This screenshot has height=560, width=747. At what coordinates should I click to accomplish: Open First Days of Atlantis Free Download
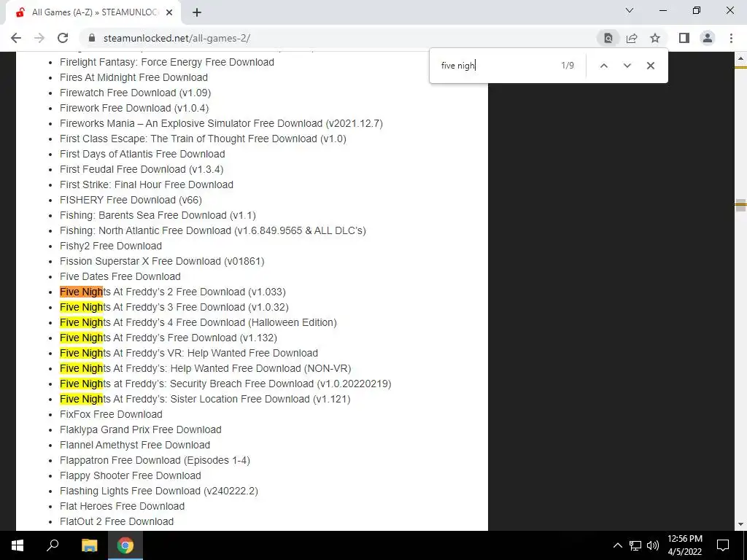(x=142, y=154)
